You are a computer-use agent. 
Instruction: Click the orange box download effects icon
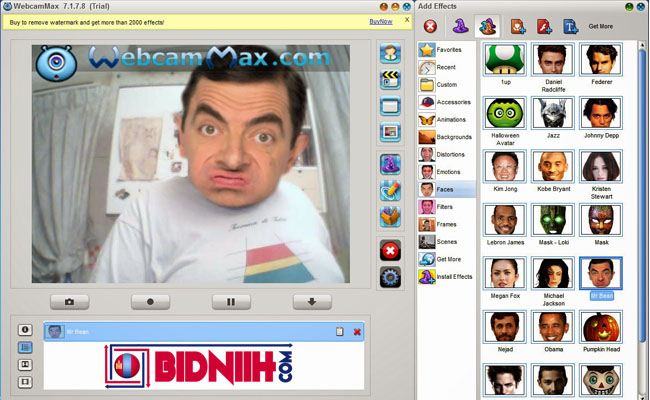[x=390, y=216]
